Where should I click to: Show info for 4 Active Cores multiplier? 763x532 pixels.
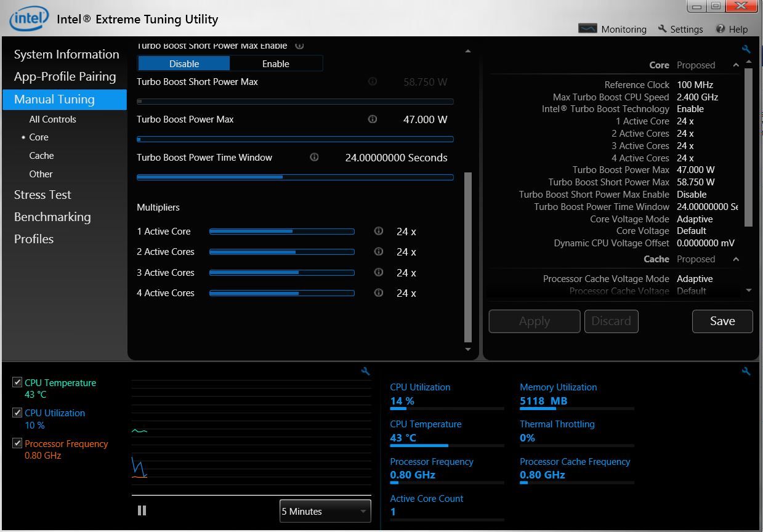point(379,292)
